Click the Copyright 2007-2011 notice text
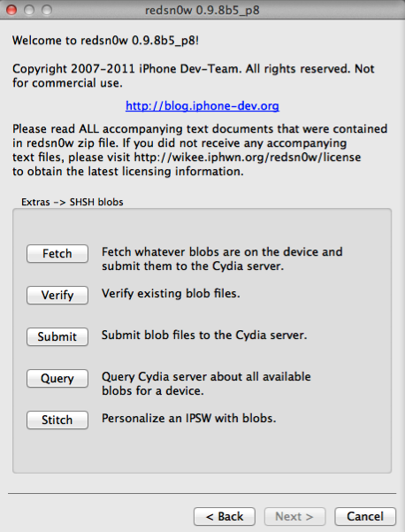Viewport: 405px width, 532px height. 193,76
